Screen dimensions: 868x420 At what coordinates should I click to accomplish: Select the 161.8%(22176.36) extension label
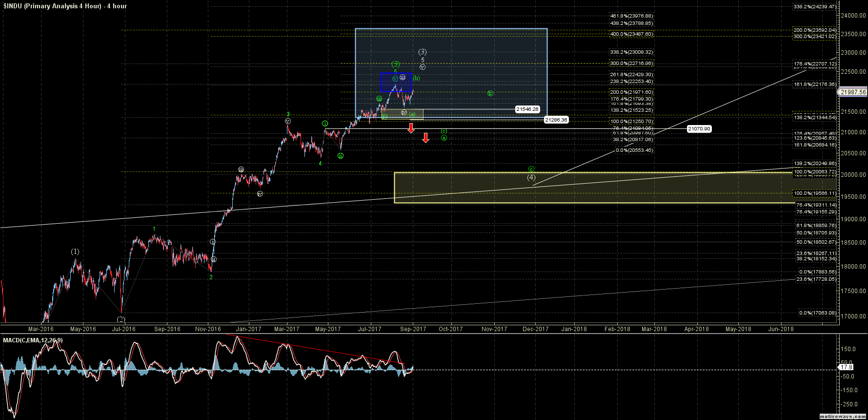(815, 84)
